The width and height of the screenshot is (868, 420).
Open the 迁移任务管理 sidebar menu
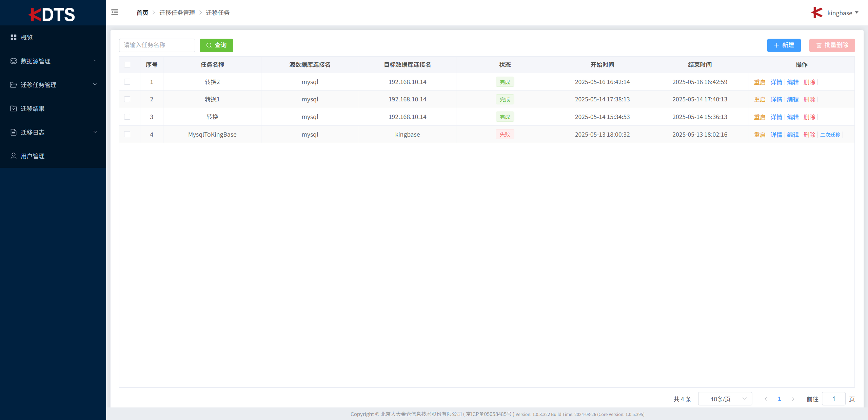pos(38,85)
